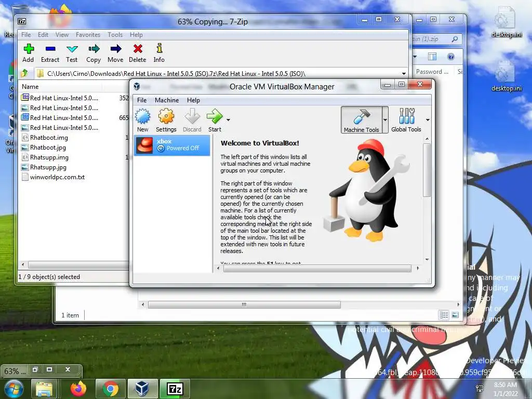Viewport: 532px width, 399px height.
Task: Open the 7-Zip View menu
Action: pos(62,35)
